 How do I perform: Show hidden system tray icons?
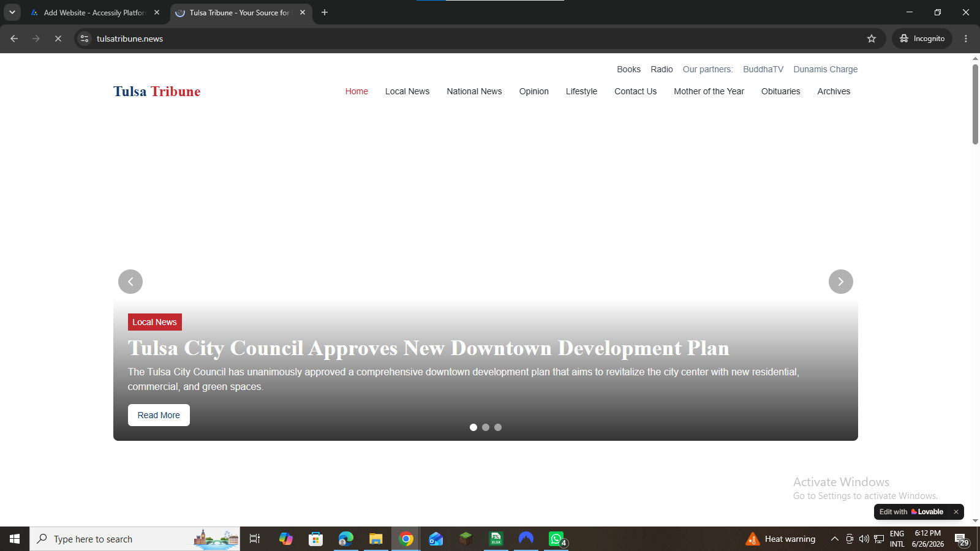pyautogui.click(x=834, y=539)
